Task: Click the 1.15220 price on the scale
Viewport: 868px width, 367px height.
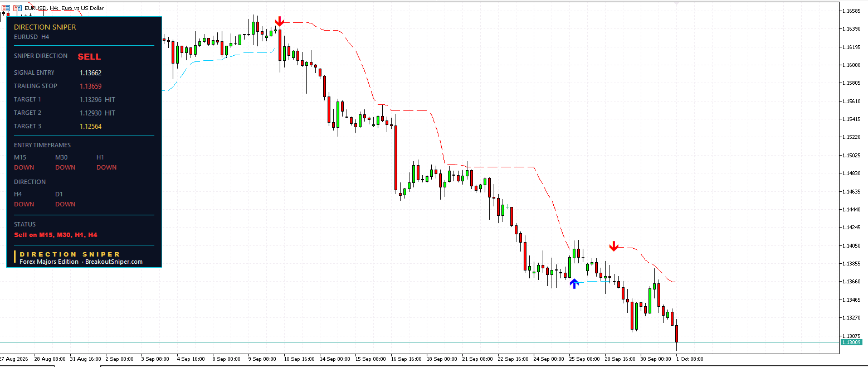Action: [852, 137]
